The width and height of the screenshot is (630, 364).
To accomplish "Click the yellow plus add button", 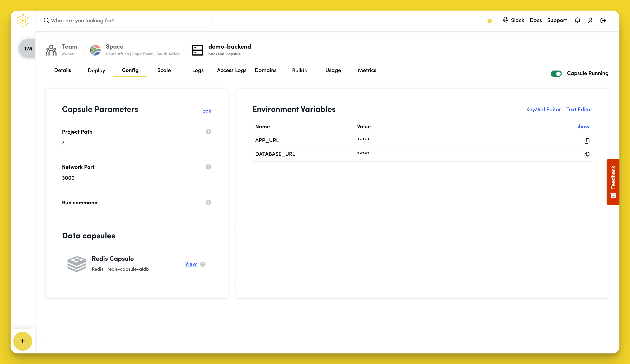I will [x=22, y=341].
